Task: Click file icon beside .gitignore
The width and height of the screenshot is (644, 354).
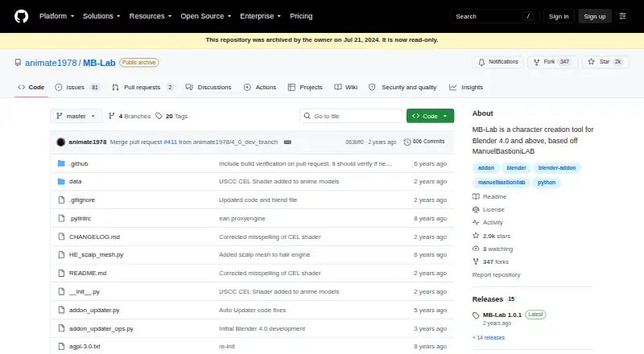Action: pyautogui.click(x=61, y=200)
